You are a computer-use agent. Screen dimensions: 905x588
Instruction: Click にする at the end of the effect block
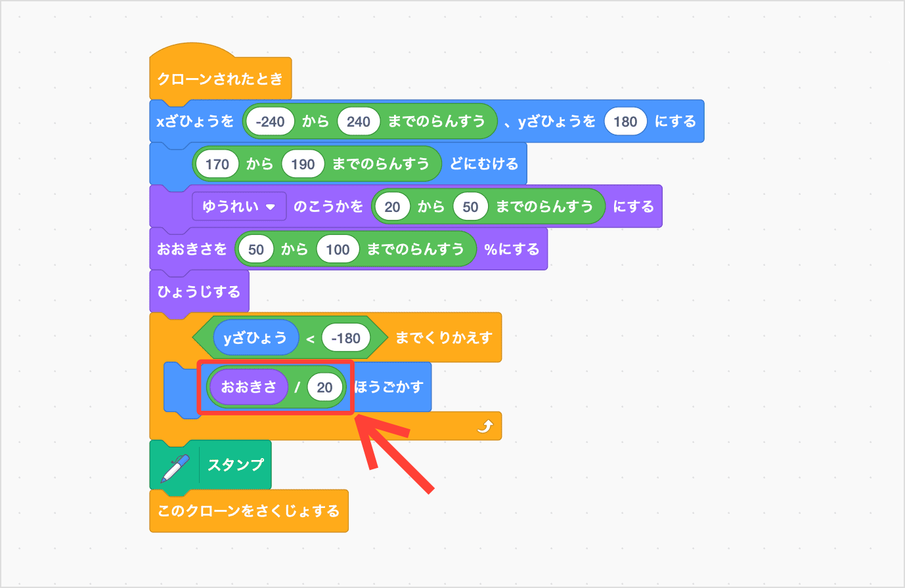633,206
